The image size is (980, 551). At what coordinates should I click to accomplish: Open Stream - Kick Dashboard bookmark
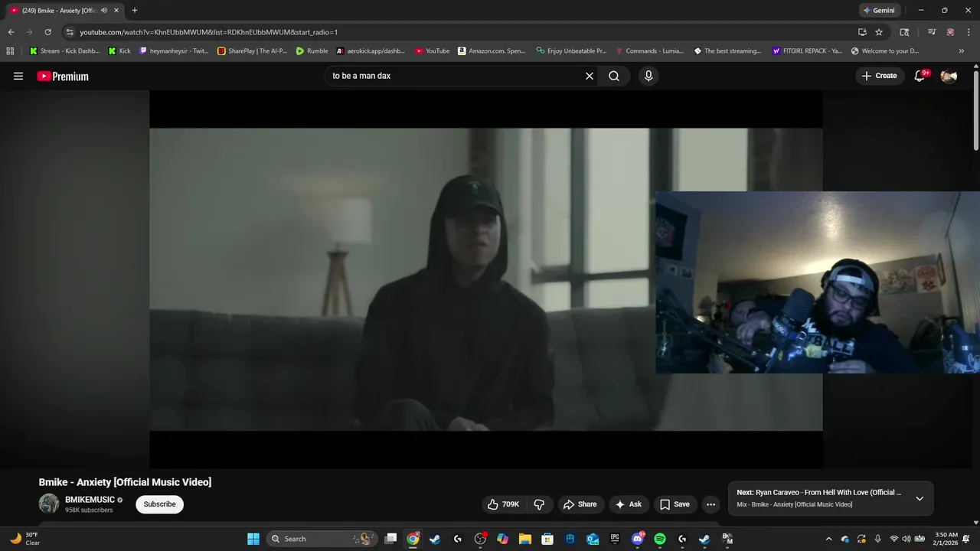coord(64,51)
